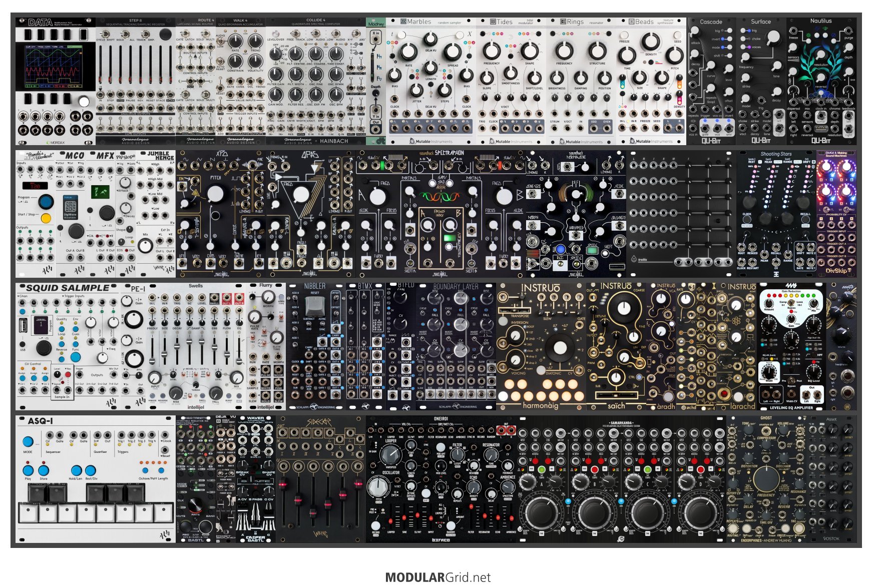Click the Tides module title
Viewport: 877px width, 588px height.
(x=505, y=22)
